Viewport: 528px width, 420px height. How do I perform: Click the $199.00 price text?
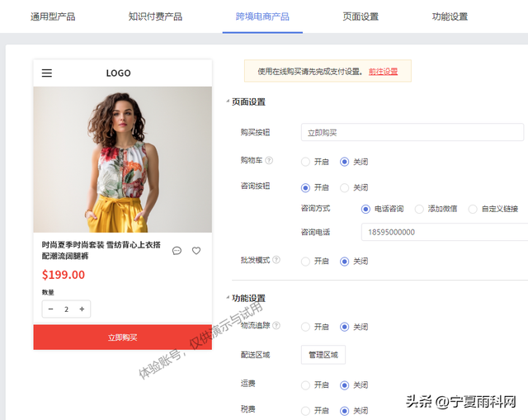pos(64,275)
